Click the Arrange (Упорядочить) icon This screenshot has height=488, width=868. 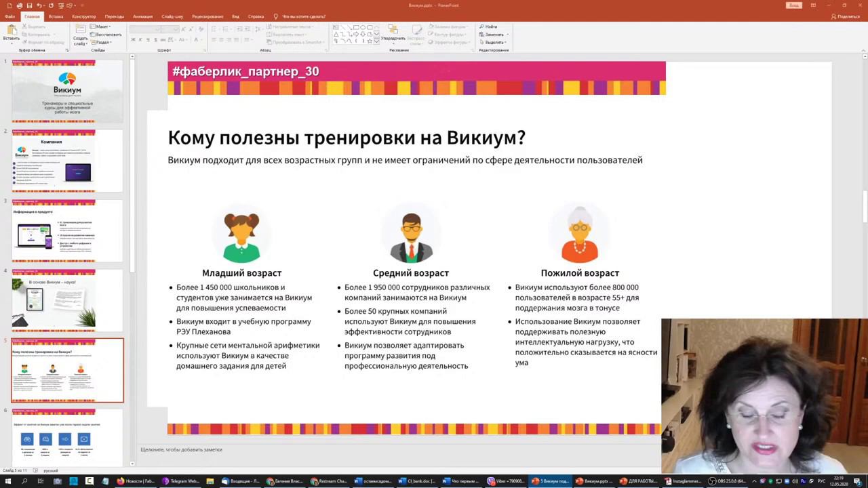393,30
